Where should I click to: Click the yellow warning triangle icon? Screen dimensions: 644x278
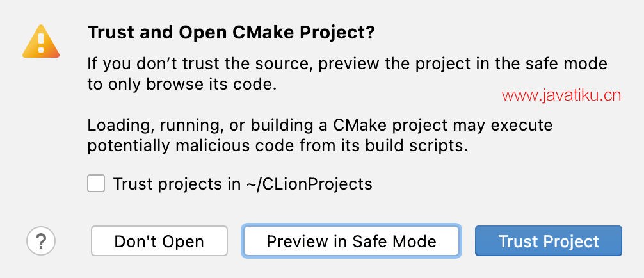click(40, 42)
